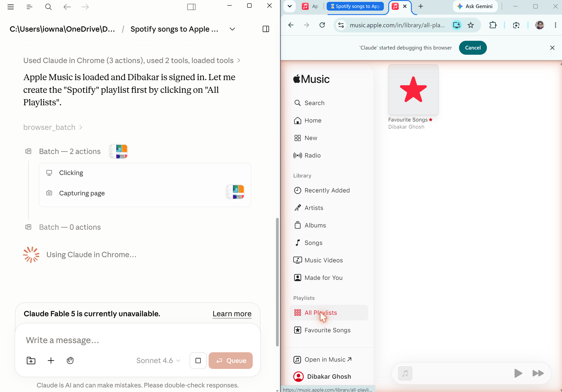Open thumbnail next to 'Batch — 2 actions'
Viewport: 562px width, 392px height.
[119, 151]
